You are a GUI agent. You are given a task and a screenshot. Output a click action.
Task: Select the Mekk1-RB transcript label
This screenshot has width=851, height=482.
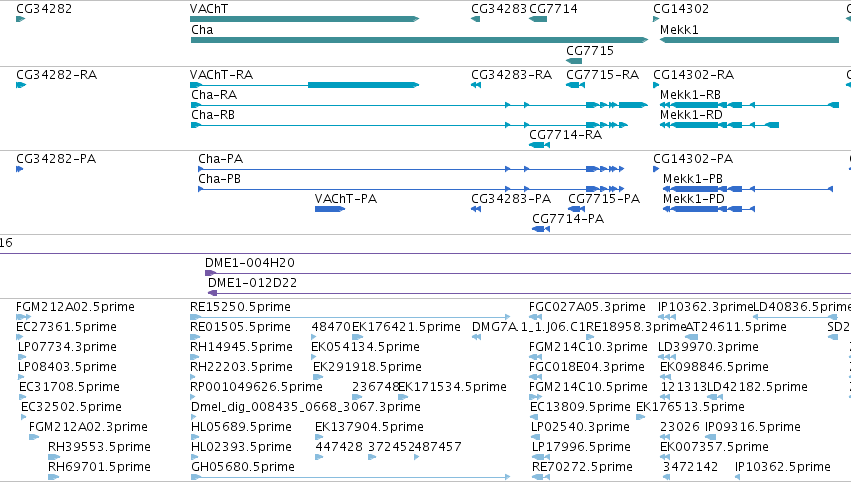pyautogui.click(x=690, y=95)
